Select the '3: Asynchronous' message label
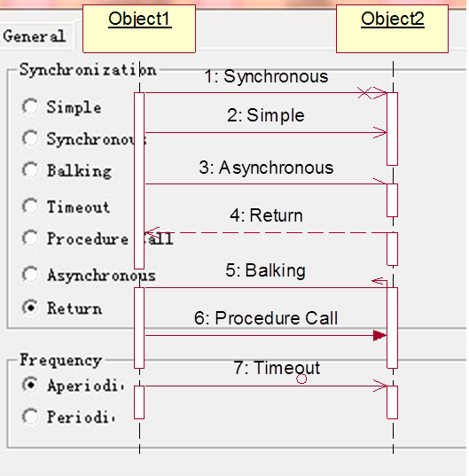The height and width of the screenshot is (476, 469). tap(266, 168)
